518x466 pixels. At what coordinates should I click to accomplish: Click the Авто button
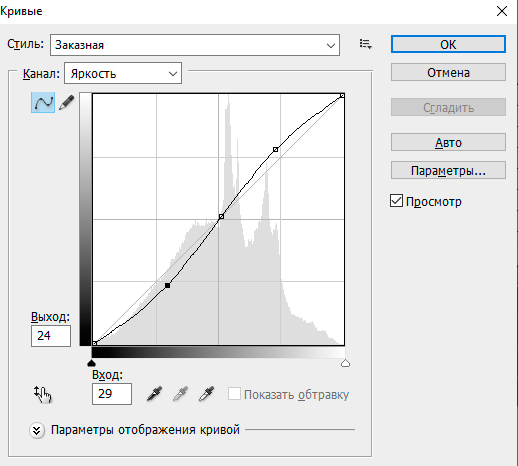(448, 142)
